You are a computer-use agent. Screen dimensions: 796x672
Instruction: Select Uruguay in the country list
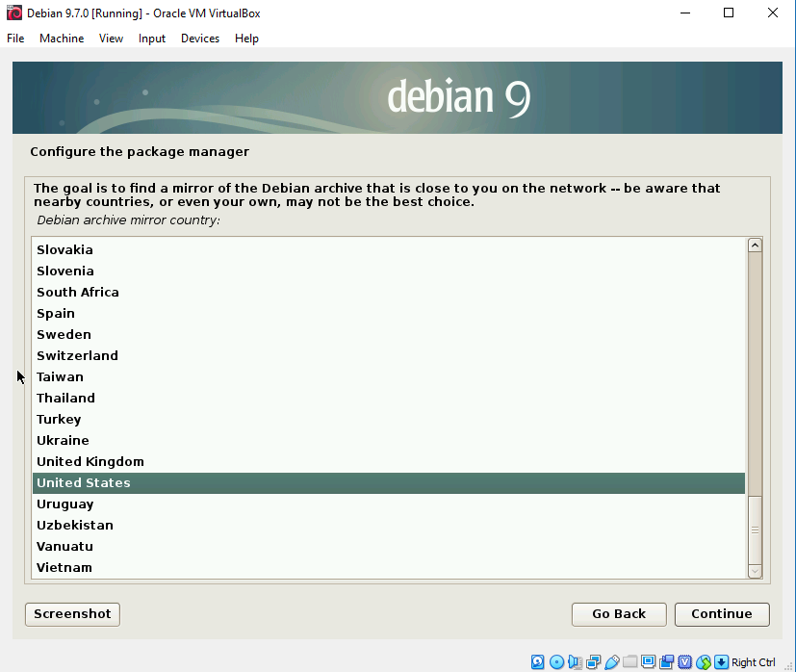tap(389, 504)
